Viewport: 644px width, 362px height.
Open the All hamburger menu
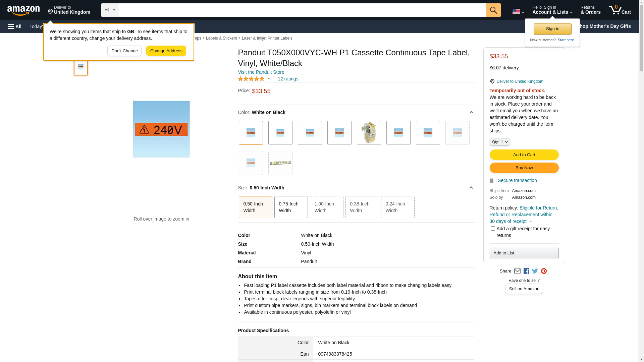tap(15, 26)
